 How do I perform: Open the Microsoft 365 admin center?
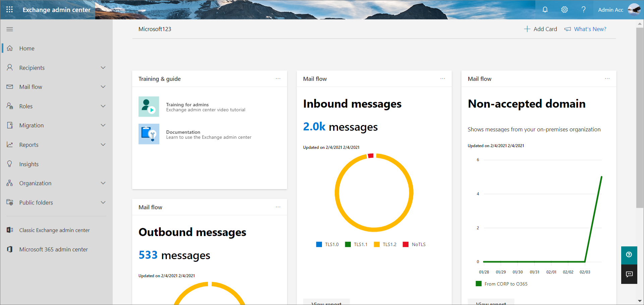tap(54, 249)
